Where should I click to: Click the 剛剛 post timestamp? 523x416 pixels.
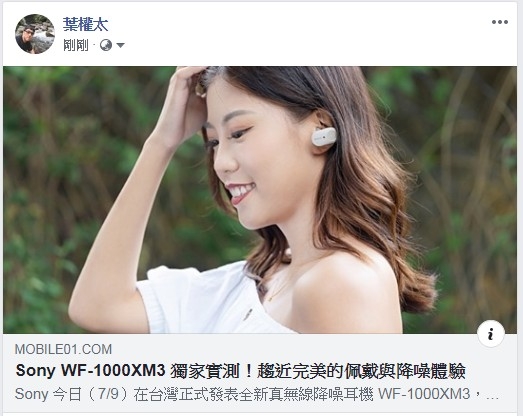76,45
